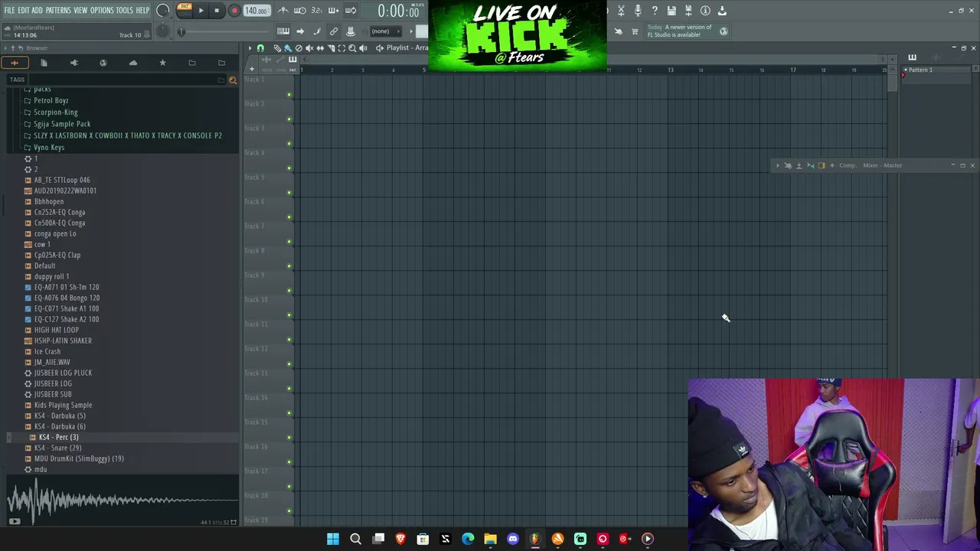The image size is (980, 551).
Task: Select Pattern 1 in the picker panel
Action: 920,70
